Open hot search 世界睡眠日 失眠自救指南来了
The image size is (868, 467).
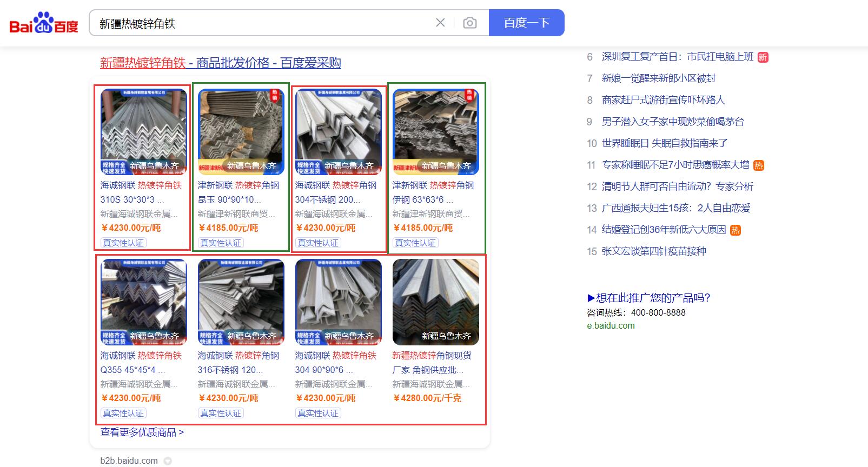point(665,143)
